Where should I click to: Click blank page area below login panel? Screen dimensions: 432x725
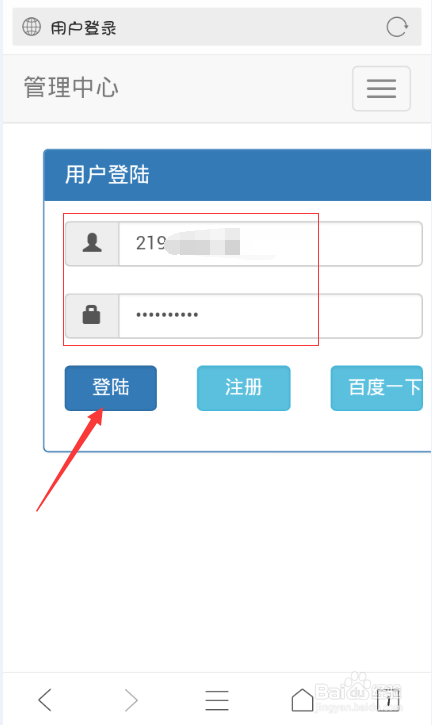pos(216,555)
